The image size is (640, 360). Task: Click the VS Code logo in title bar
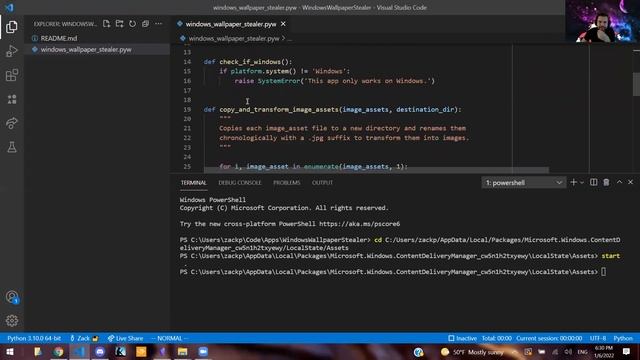click(9, 7)
